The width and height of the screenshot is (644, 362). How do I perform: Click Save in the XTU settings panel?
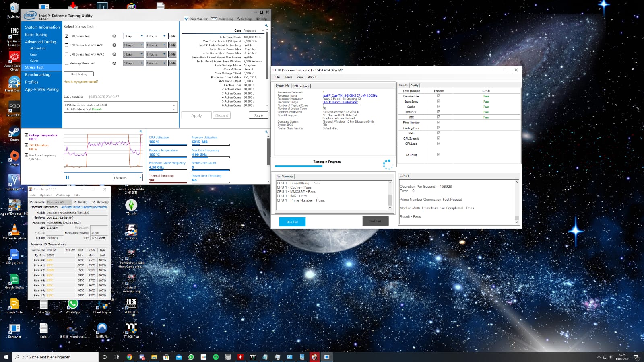click(x=258, y=115)
